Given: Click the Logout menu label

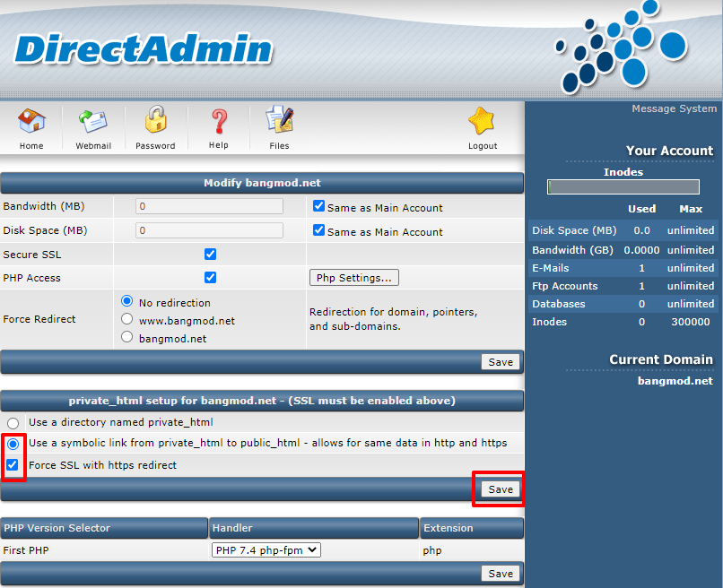Looking at the screenshot, I should (x=483, y=145).
